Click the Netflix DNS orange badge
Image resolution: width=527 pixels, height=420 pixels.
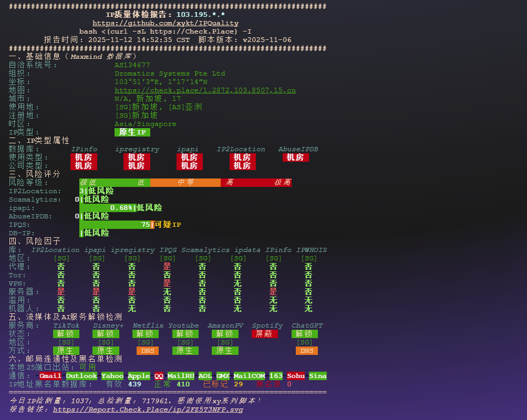(x=148, y=350)
